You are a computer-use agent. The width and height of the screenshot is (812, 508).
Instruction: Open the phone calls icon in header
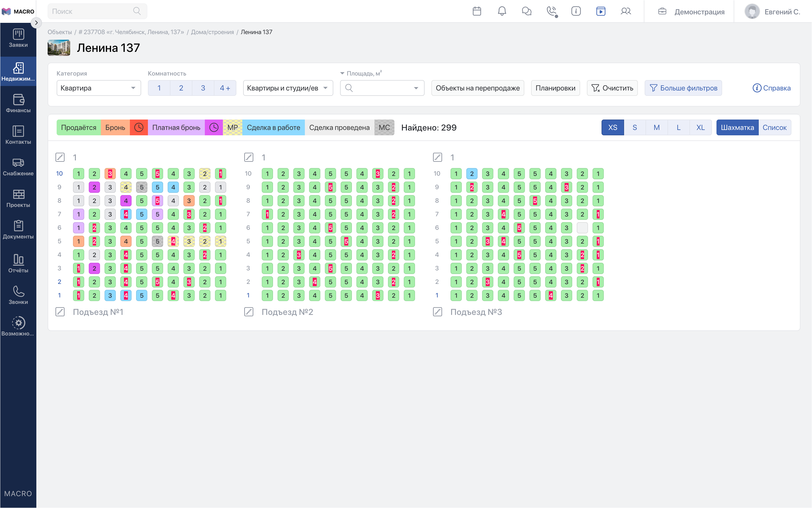(x=551, y=11)
